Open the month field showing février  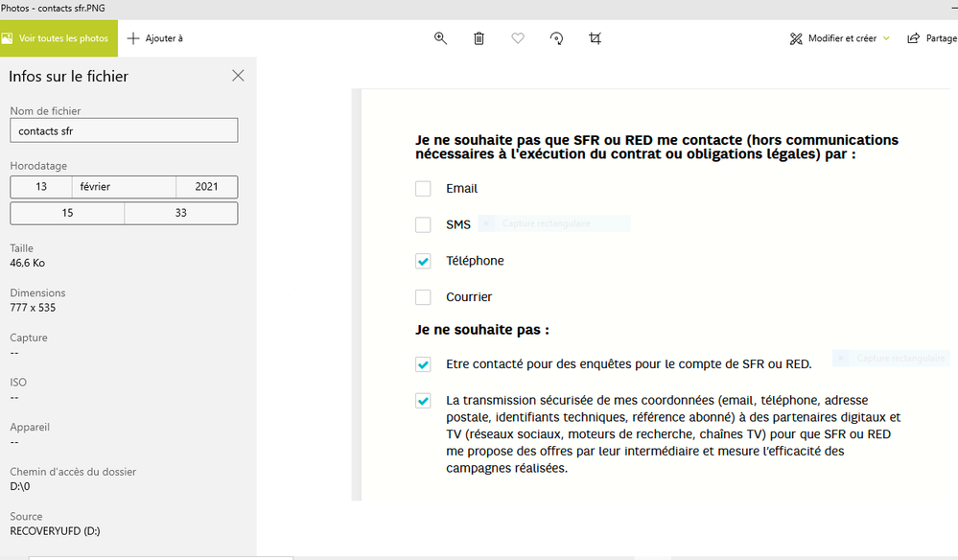(124, 187)
